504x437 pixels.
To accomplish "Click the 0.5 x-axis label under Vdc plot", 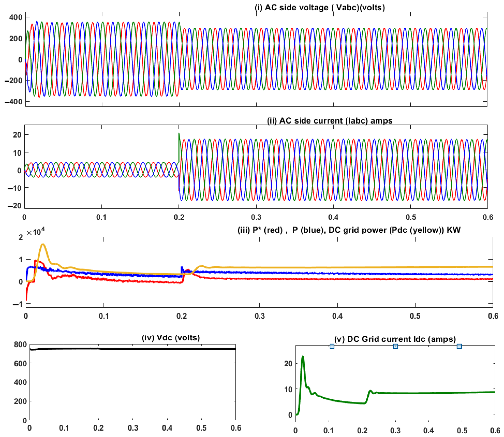I will [x=201, y=428].
